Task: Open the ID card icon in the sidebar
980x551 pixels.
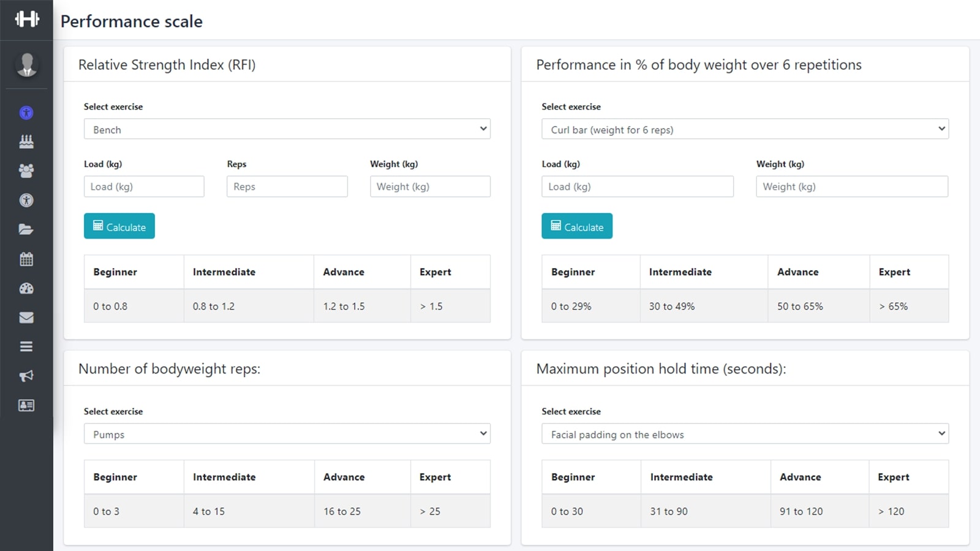Action: 26,405
